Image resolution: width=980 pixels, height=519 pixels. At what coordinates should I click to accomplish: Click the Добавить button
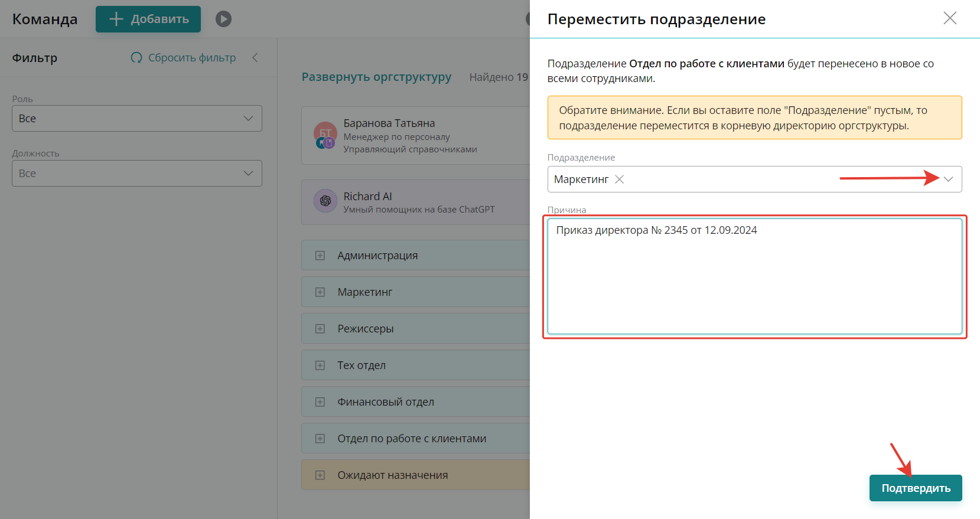(x=148, y=19)
